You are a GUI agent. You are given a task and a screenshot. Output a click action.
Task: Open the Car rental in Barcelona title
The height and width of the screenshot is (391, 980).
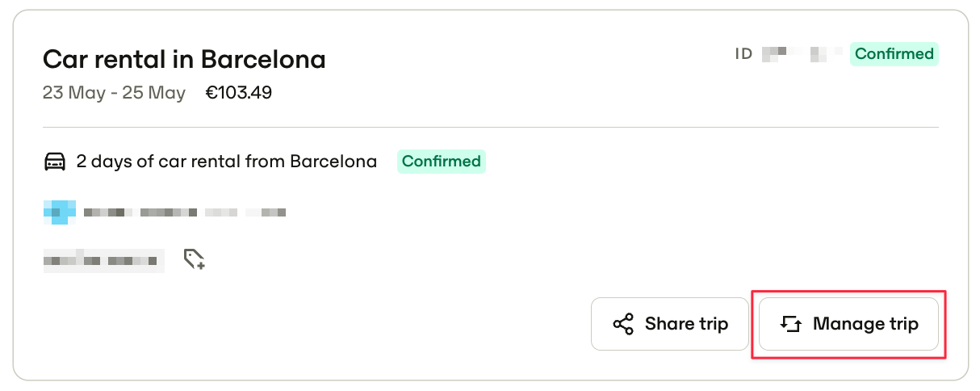184,59
